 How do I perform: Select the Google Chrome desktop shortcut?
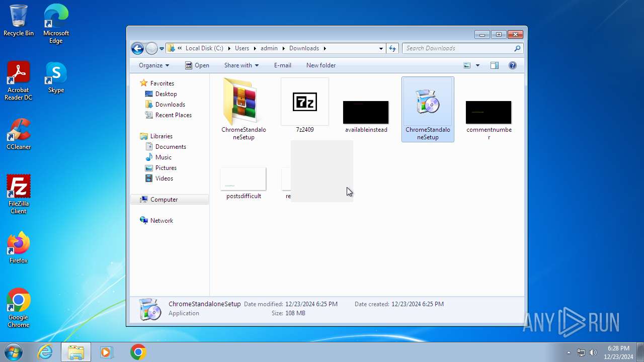click(19, 308)
